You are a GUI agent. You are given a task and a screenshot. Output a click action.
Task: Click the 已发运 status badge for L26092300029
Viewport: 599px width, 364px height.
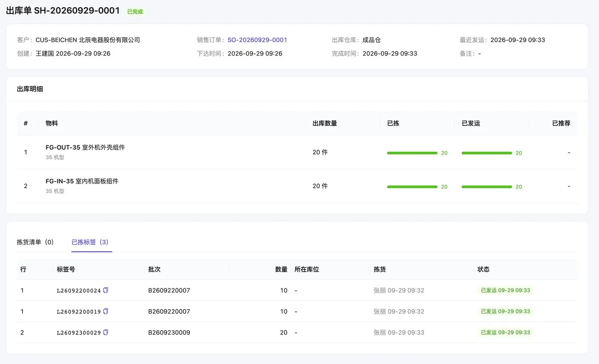505,332
